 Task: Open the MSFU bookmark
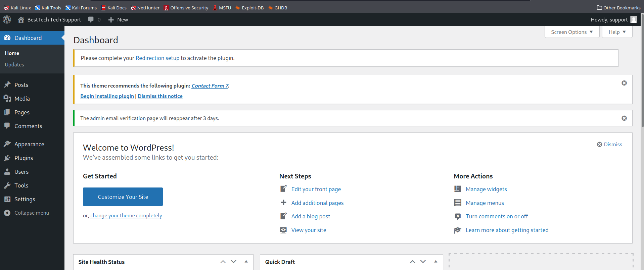[222, 8]
